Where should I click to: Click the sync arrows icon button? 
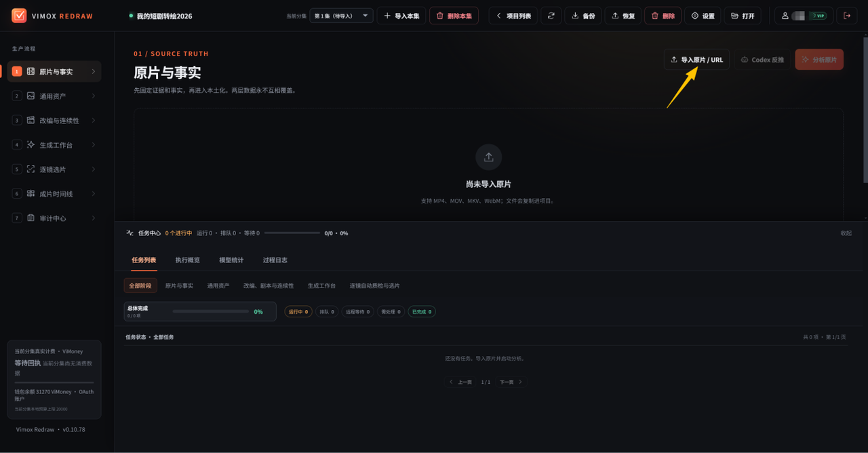click(x=551, y=16)
